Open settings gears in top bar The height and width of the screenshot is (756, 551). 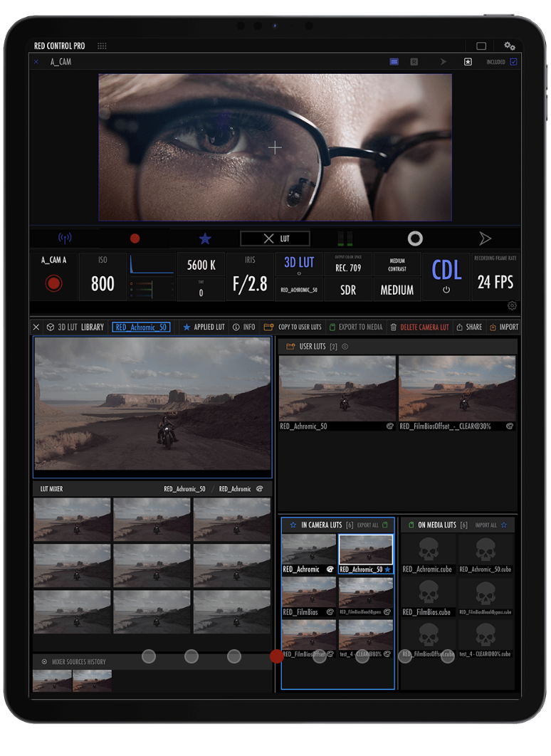(x=510, y=46)
